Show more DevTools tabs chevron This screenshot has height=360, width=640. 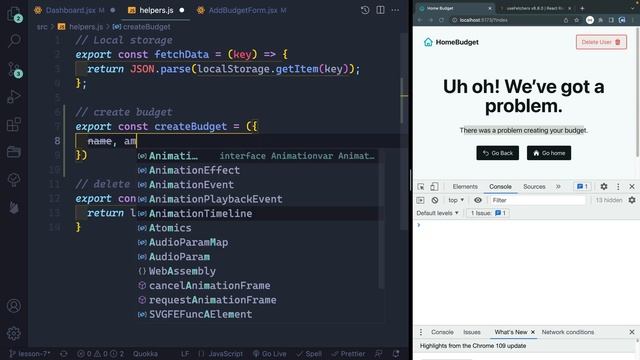[x=558, y=187]
